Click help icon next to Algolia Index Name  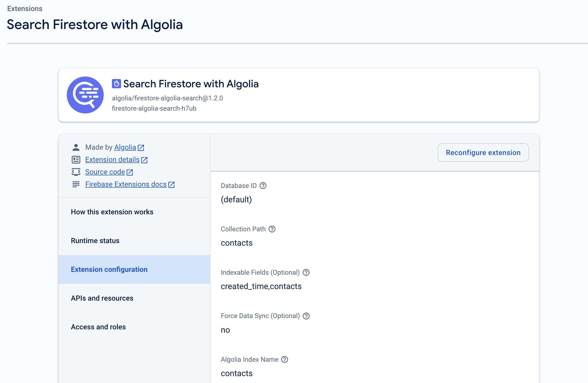[284, 359]
